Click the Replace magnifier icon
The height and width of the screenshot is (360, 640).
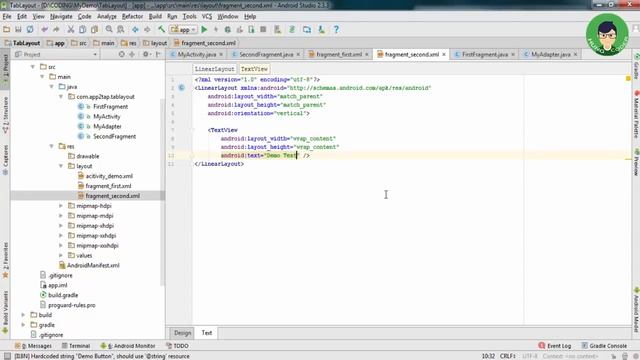point(121,29)
